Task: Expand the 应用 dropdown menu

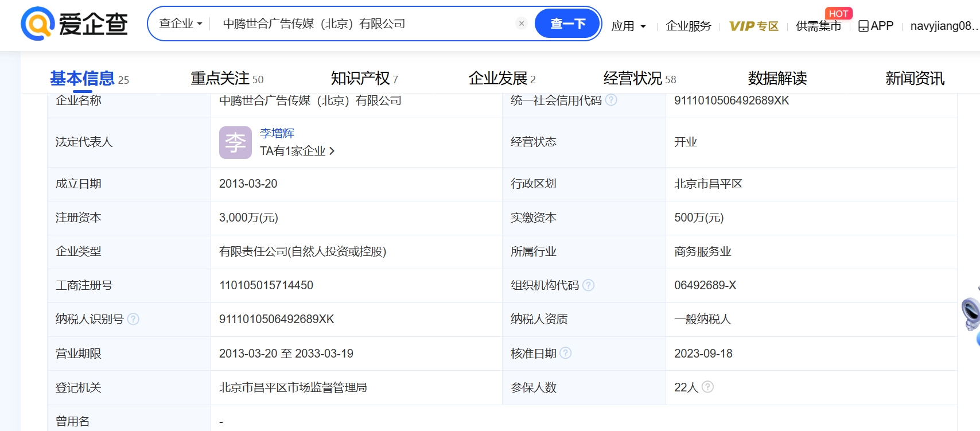Action: (628, 26)
